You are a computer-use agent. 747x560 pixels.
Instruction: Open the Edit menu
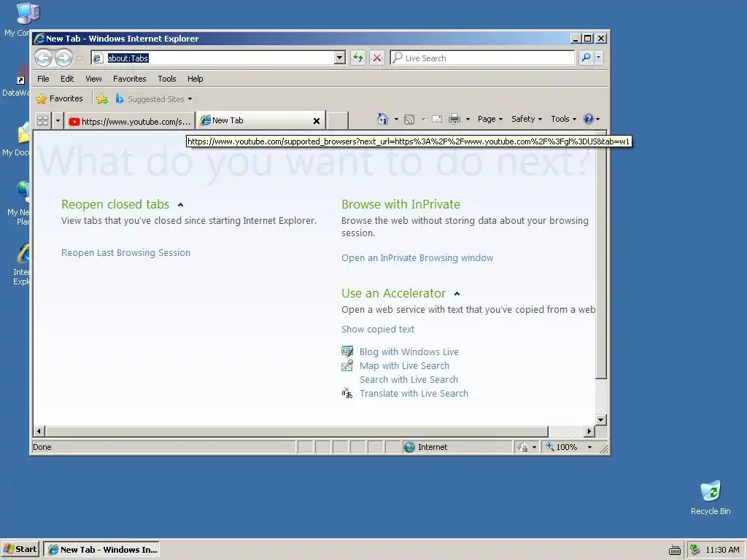(x=67, y=79)
